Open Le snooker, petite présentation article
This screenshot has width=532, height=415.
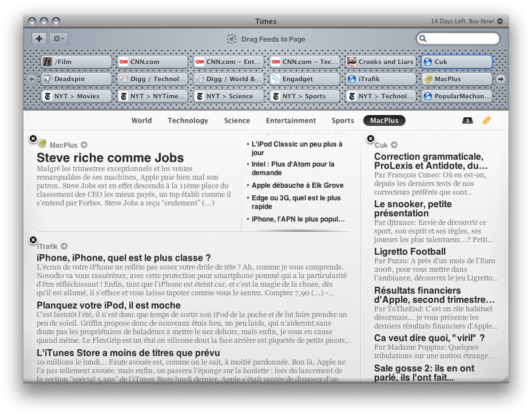pyautogui.click(x=413, y=208)
